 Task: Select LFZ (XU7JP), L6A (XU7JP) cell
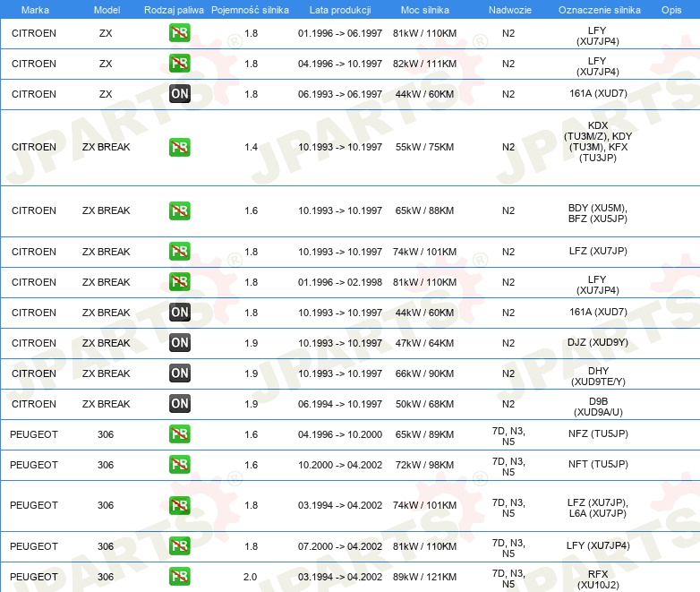coord(598,508)
